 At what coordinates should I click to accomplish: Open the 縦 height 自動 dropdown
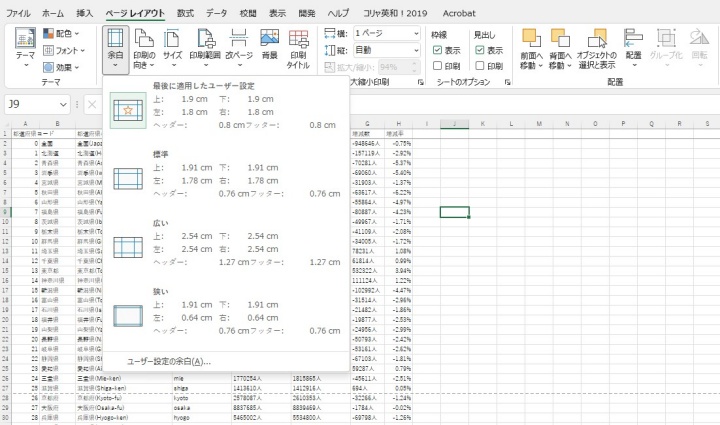[x=416, y=50]
